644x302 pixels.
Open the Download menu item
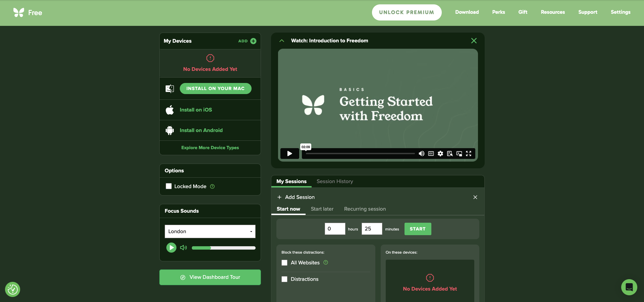click(467, 12)
